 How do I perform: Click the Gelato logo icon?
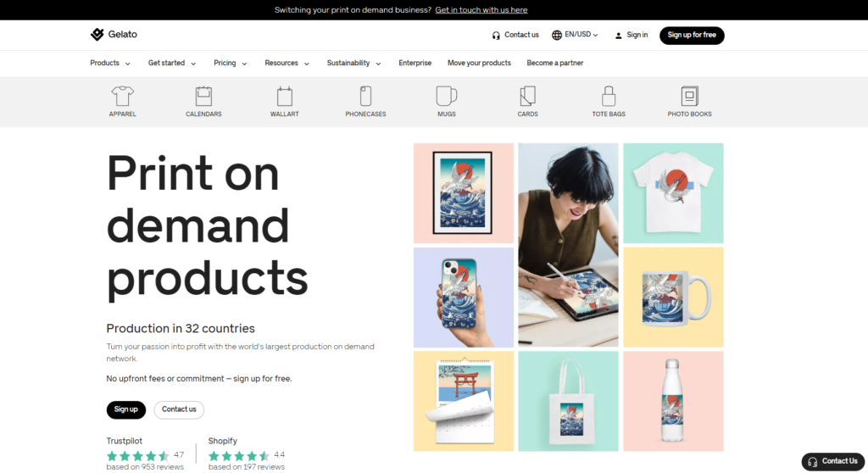click(97, 35)
